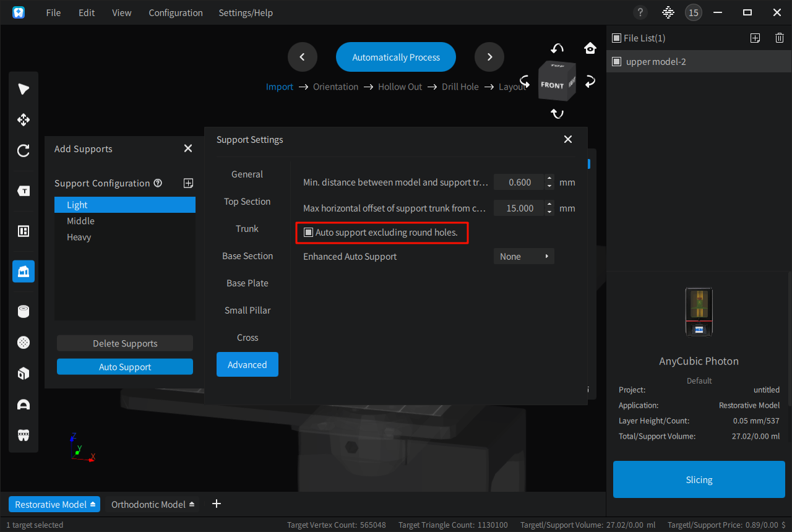Expand the Orthodontic Model tab menu
Screen dimensions: 792x532
192,505
